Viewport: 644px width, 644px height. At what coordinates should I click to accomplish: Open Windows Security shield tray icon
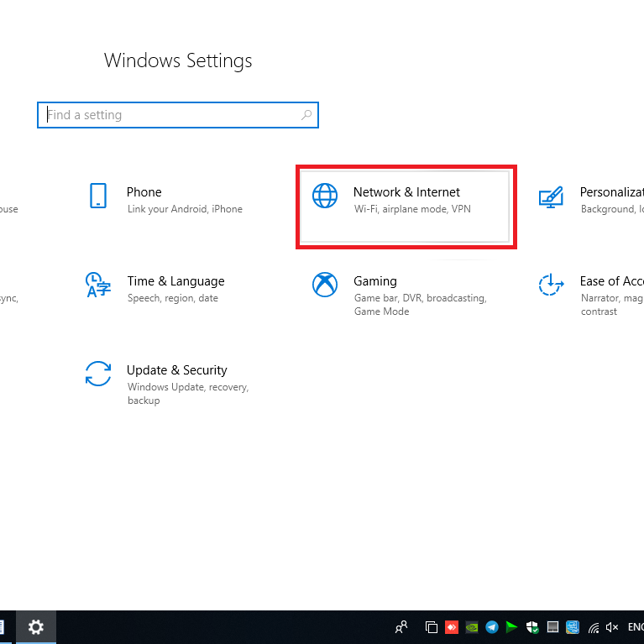[532, 626]
